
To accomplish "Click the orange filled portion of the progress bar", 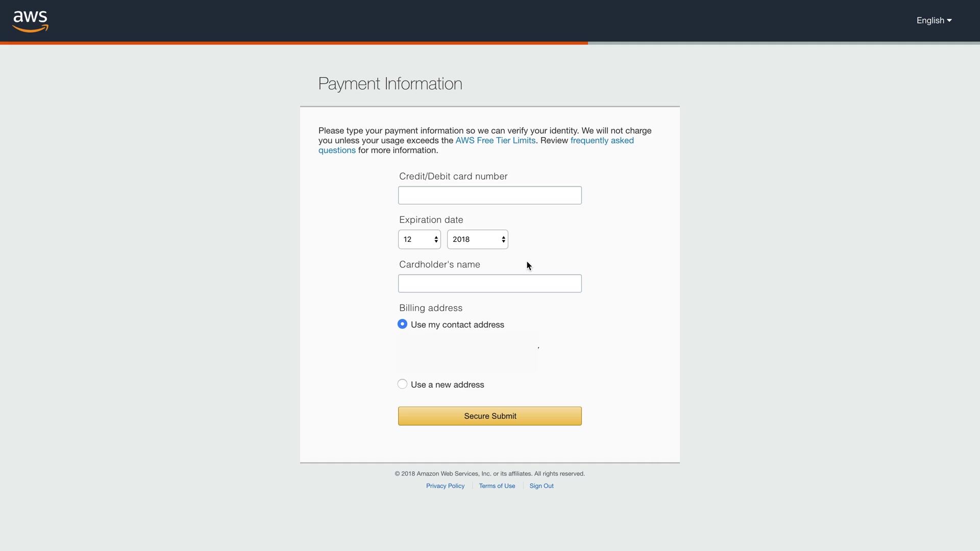I will click(293, 43).
